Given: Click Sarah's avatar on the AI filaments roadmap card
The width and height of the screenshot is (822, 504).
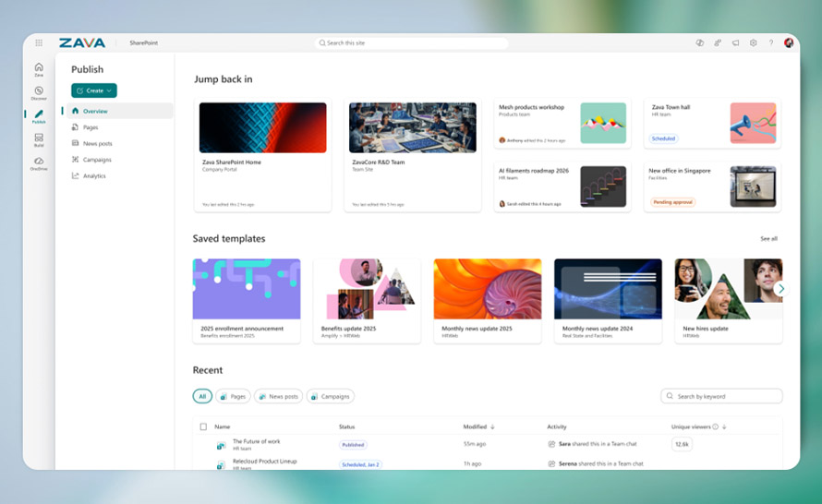Looking at the screenshot, I should coord(502,204).
